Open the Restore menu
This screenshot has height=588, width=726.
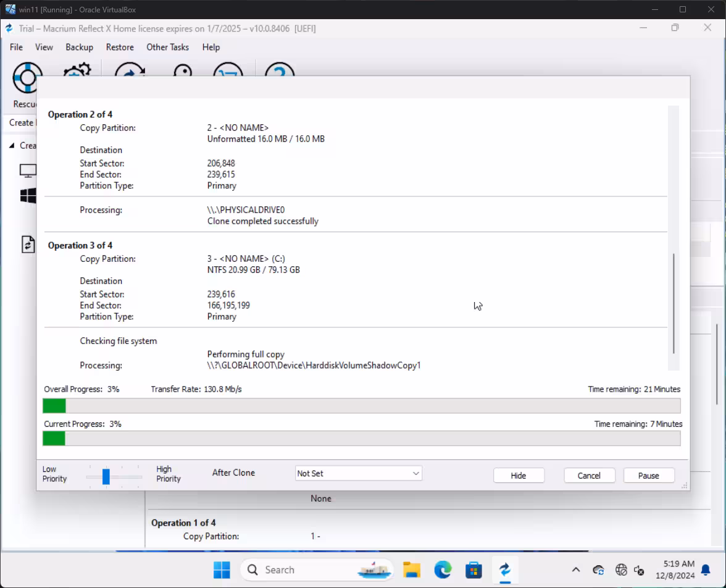[x=120, y=47]
